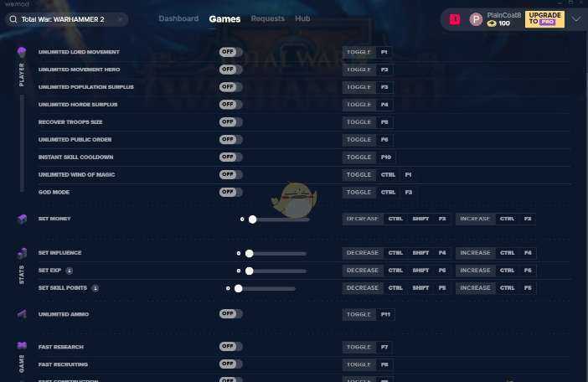
Task: Click the F7 key for Fast Research
Action: point(384,347)
